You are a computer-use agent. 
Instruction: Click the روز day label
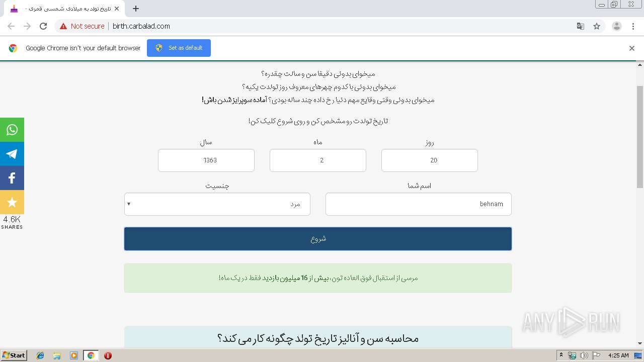pyautogui.click(x=429, y=142)
